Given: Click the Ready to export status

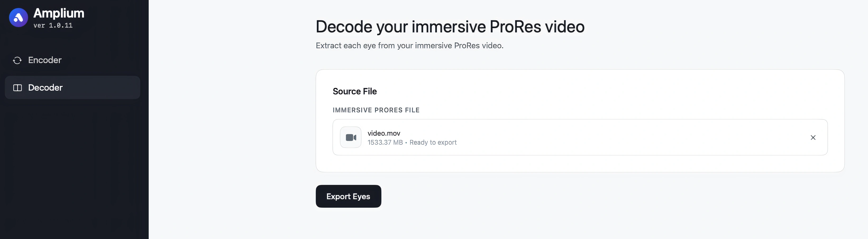Looking at the screenshot, I should [433, 143].
